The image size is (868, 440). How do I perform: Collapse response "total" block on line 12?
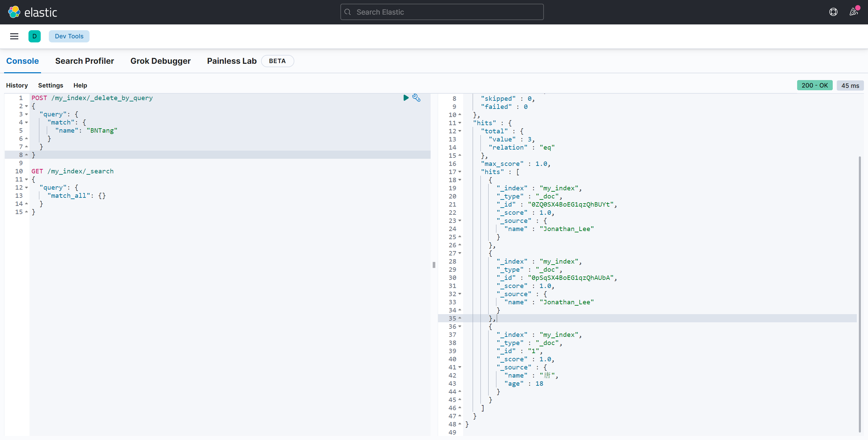pyautogui.click(x=460, y=131)
